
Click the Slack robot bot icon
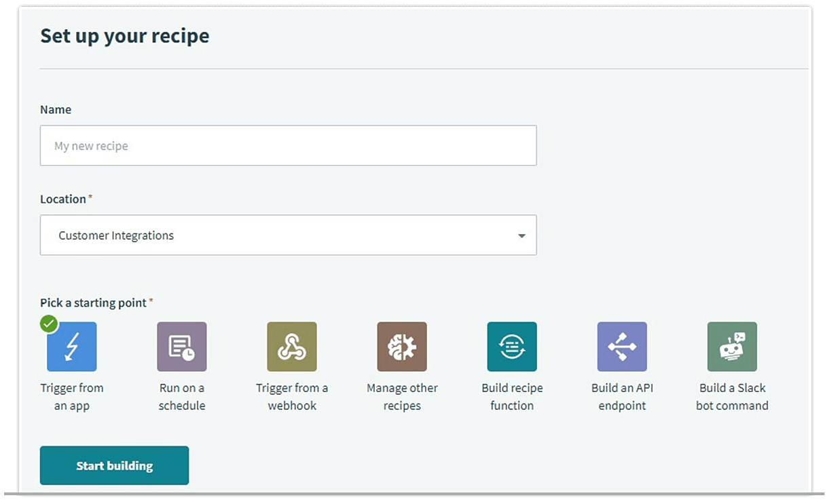pos(733,346)
